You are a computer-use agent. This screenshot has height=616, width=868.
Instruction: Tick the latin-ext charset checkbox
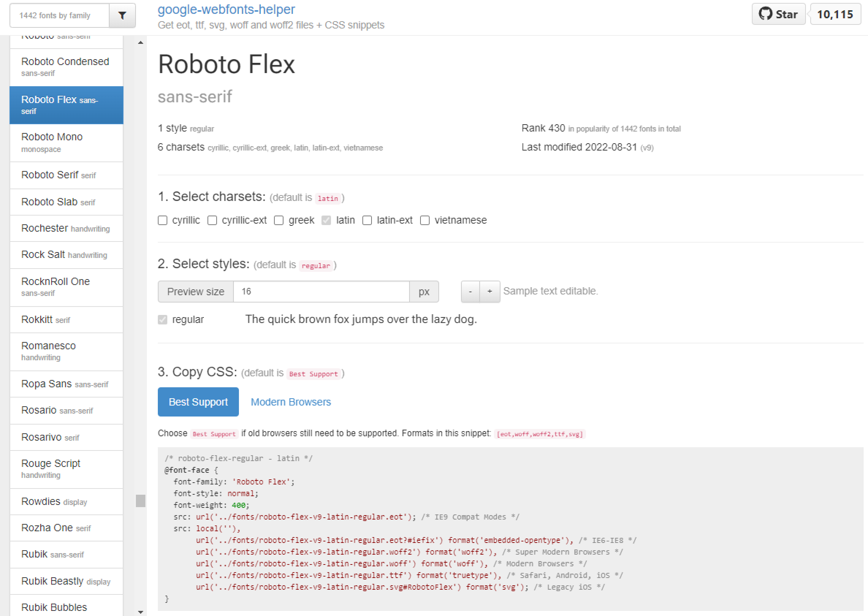(367, 220)
